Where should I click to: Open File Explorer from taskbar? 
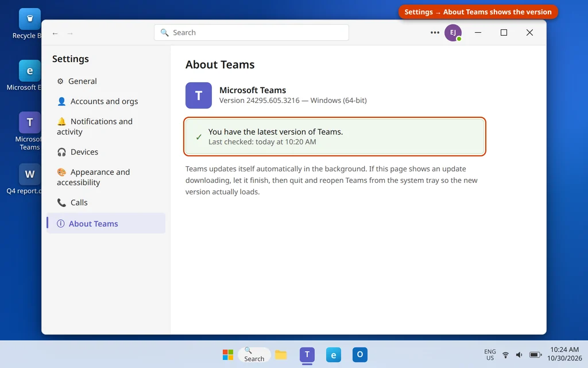click(280, 355)
